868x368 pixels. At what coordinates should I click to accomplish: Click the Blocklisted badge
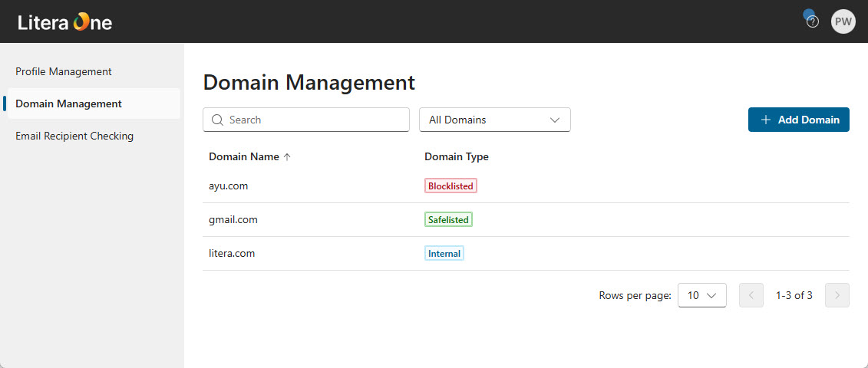(451, 186)
